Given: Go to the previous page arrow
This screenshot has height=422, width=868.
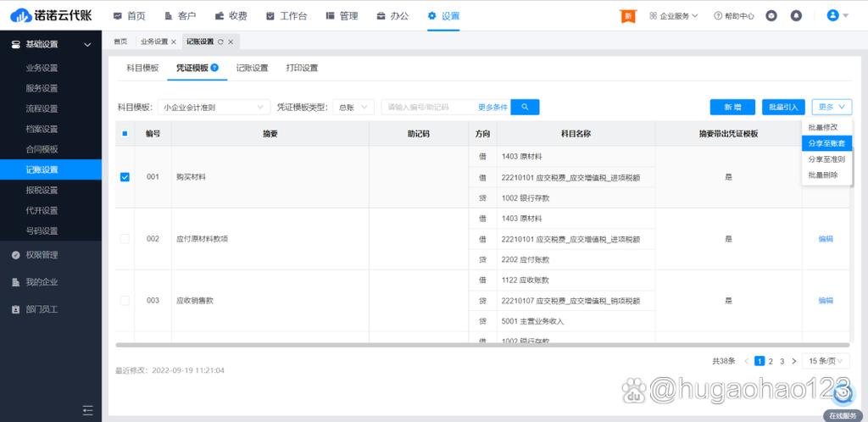Looking at the screenshot, I should [746, 361].
